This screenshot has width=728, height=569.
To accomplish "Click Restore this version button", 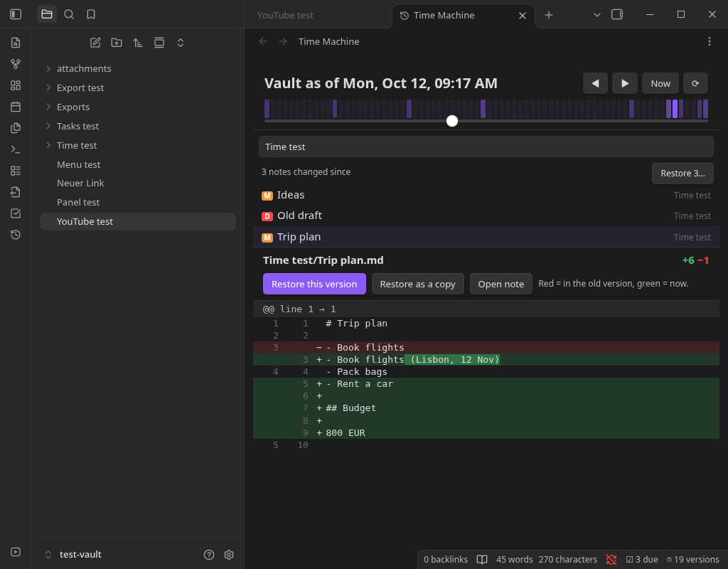I will click(314, 284).
